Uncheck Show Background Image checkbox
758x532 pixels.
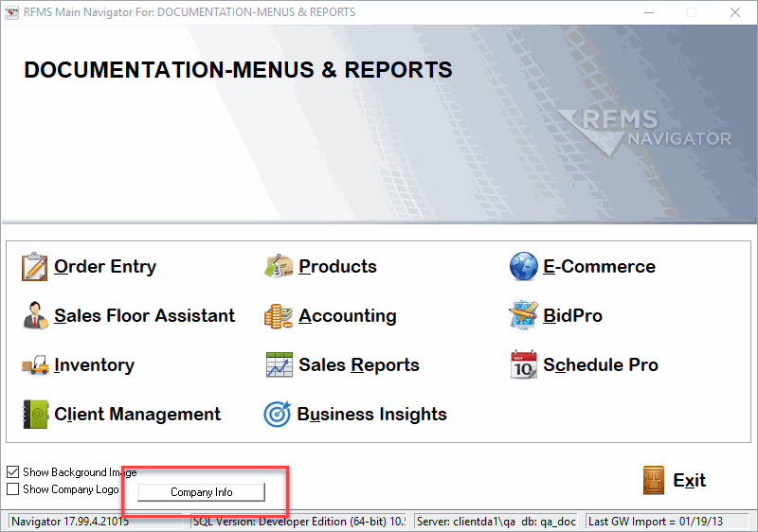pyautogui.click(x=13, y=471)
